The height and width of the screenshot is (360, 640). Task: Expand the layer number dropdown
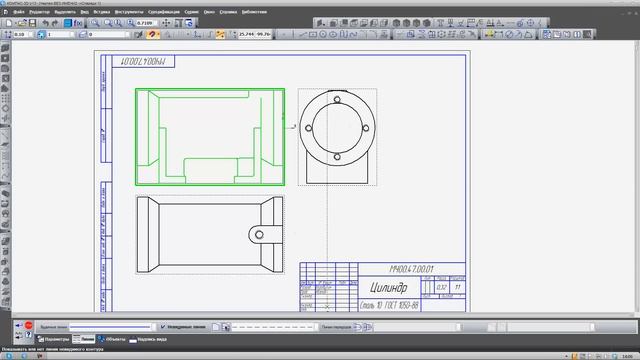(127, 35)
